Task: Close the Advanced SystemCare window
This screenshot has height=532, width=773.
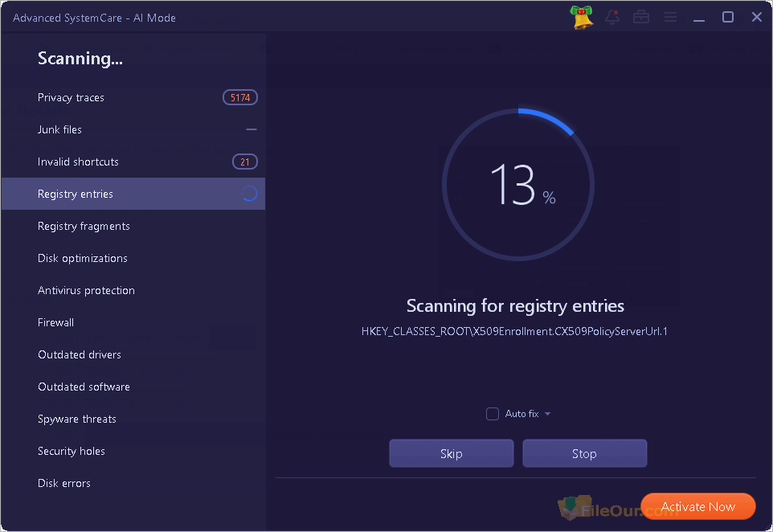Action: click(757, 17)
